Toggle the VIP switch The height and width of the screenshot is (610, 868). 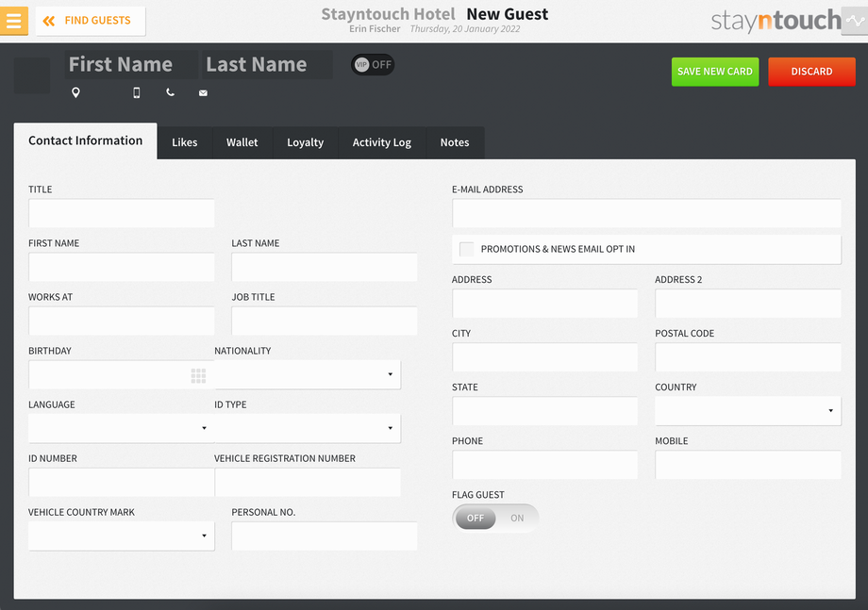point(373,65)
